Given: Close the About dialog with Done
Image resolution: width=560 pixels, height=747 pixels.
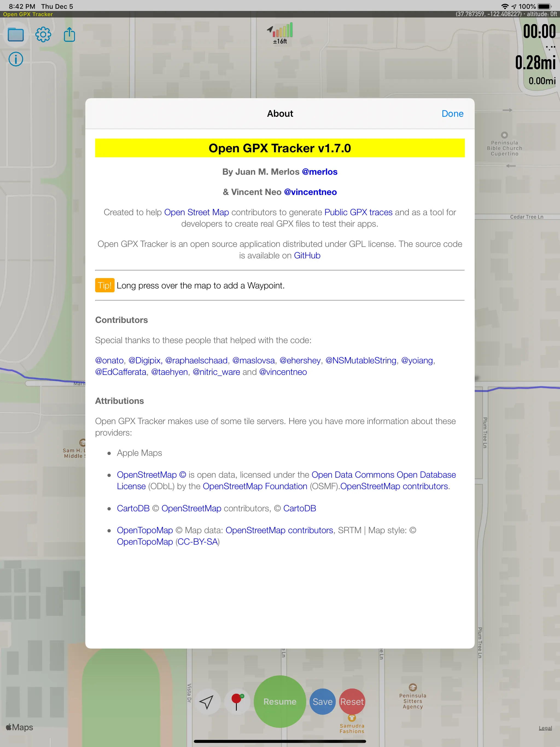Looking at the screenshot, I should pyautogui.click(x=452, y=114).
